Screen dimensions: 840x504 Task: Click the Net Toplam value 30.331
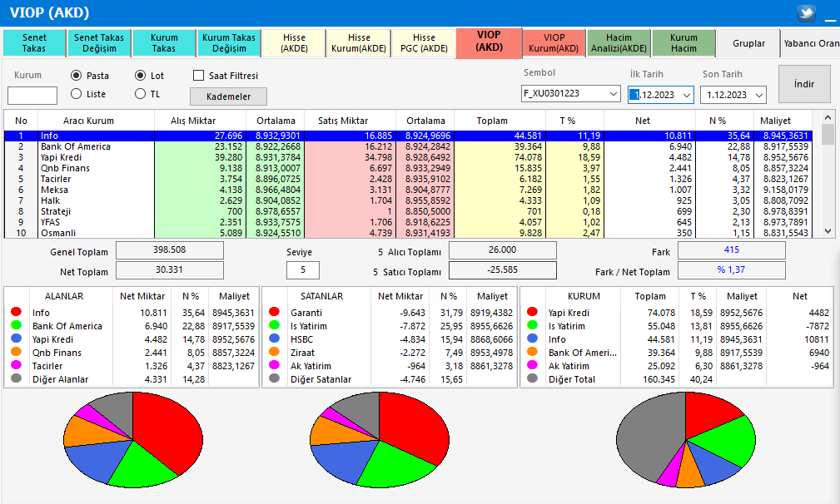coord(170,270)
